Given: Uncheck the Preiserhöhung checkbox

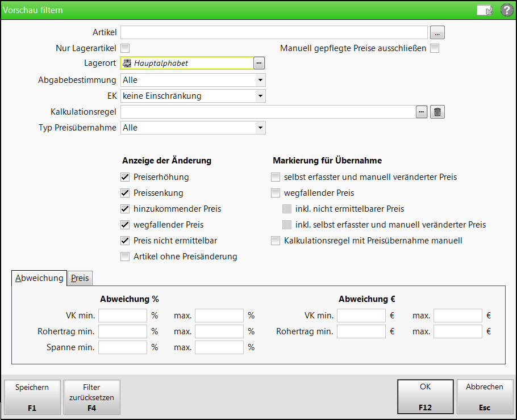Looking at the screenshot, I should [126, 177].
